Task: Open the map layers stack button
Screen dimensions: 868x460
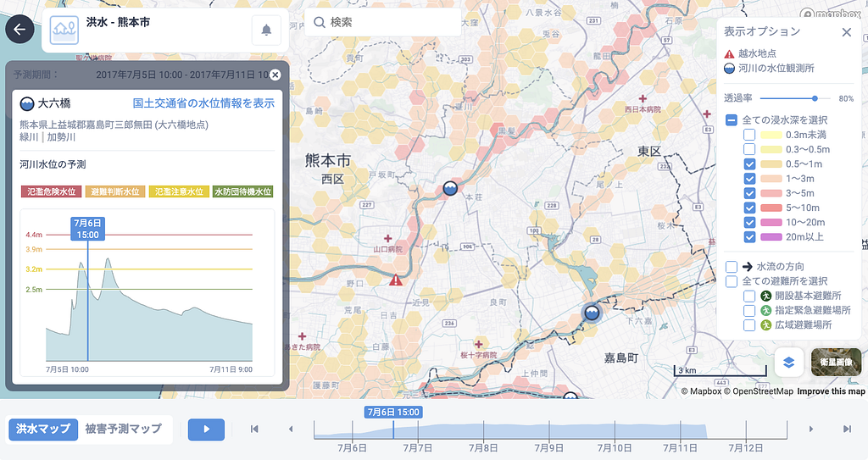Action: (789, 362)
